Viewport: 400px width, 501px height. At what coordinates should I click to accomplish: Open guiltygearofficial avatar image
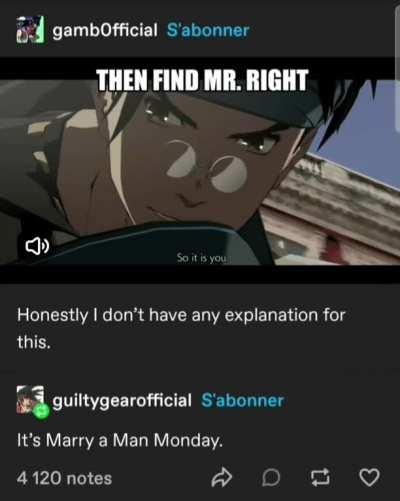[30, 400]
